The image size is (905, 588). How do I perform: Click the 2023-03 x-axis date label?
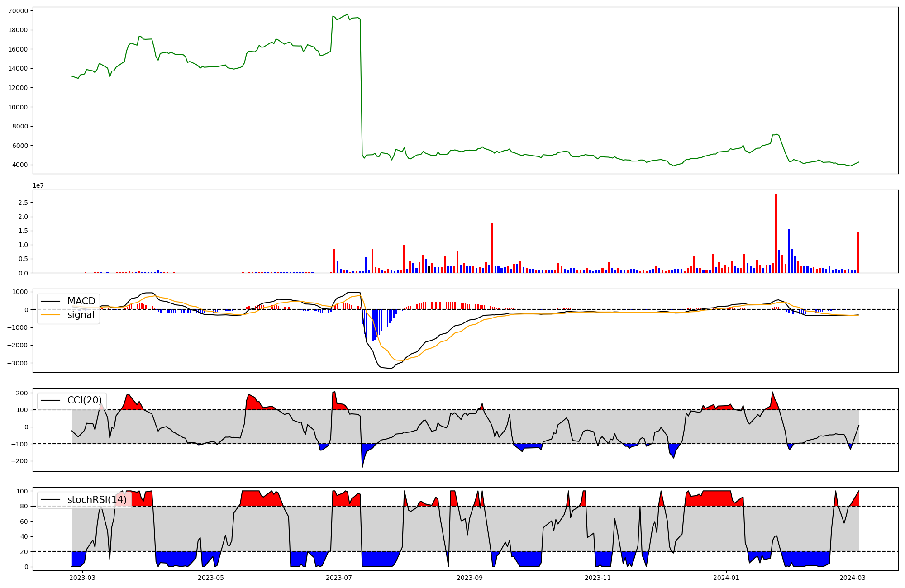[82, 578]
